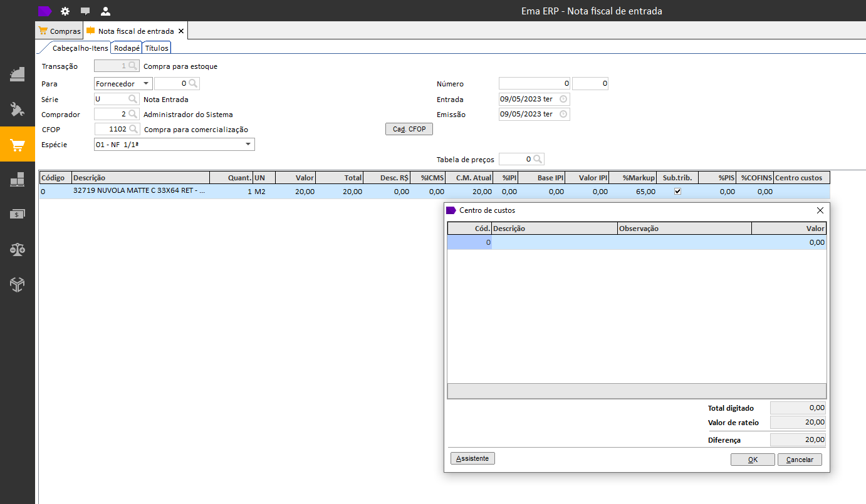Click search icon in Tabela de preços
The width and height of the screenshot is (866, 504).
tap(538, 159)
